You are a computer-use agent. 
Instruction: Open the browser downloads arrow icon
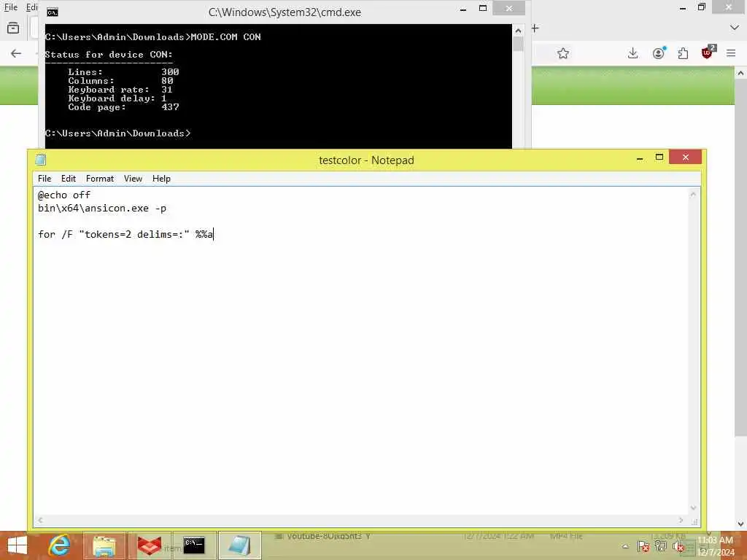coord(632,53)
